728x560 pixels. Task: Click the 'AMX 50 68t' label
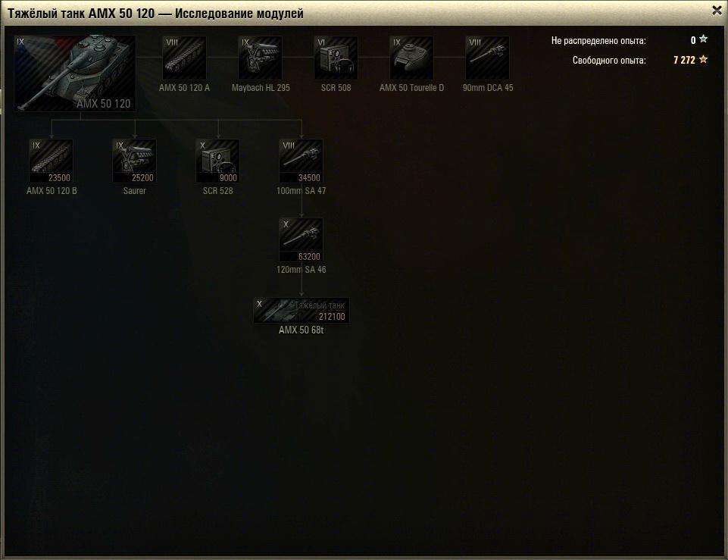click(x=302, y=330)
